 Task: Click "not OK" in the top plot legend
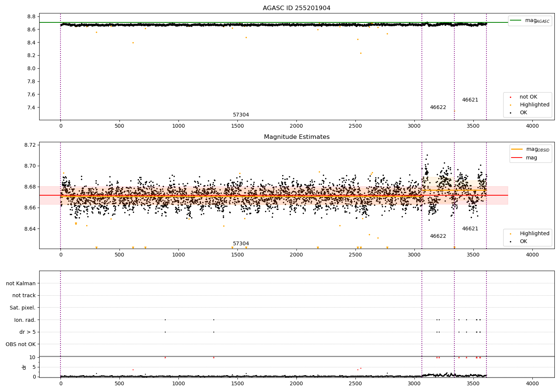tap(528, 97)
